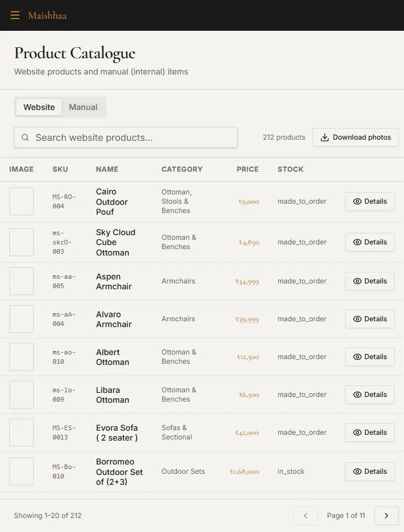Viewport: 404px width, 532px height.
Task: Open thumbnail for Albert Ottoman
Action: point(22,357)
